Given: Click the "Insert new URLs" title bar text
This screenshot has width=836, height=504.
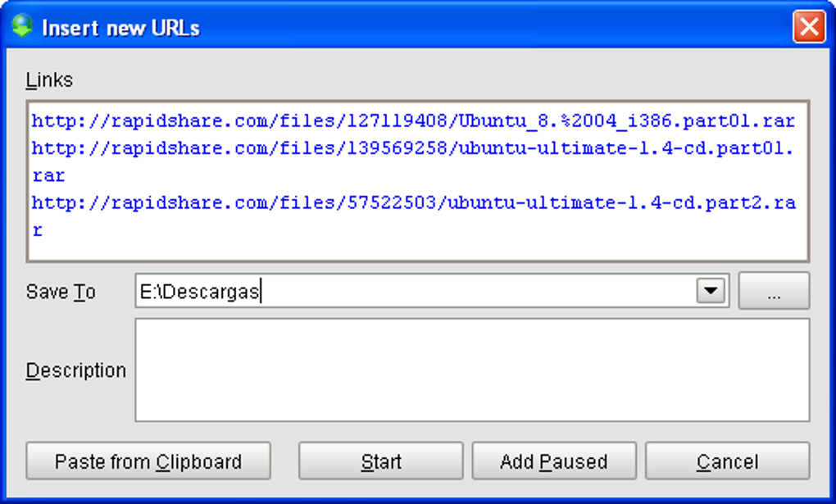Looking at the screenshot, I should pyautogui.click(x=120, y=29).
